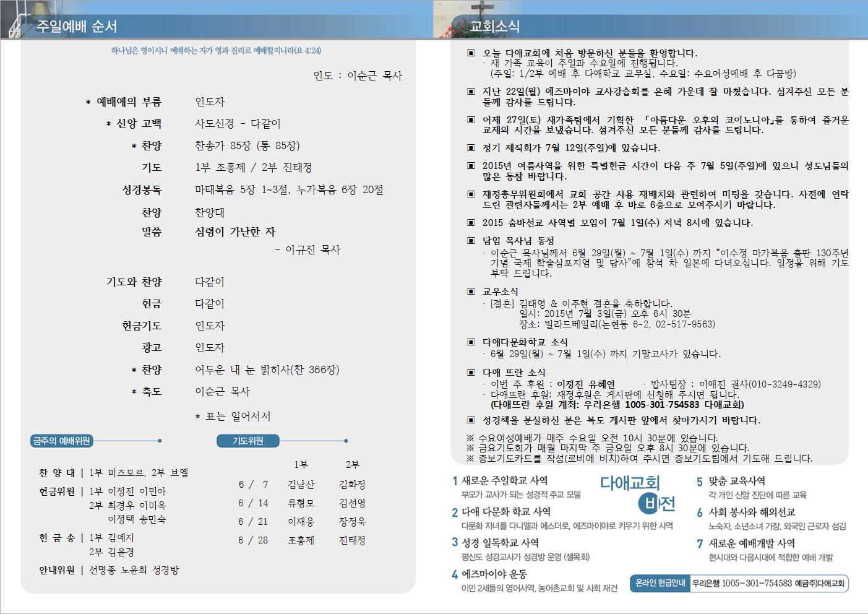Click the square bullet beside 다애다문화학교 소식
Screen dimensions: 868x614
tap(471, 342)
